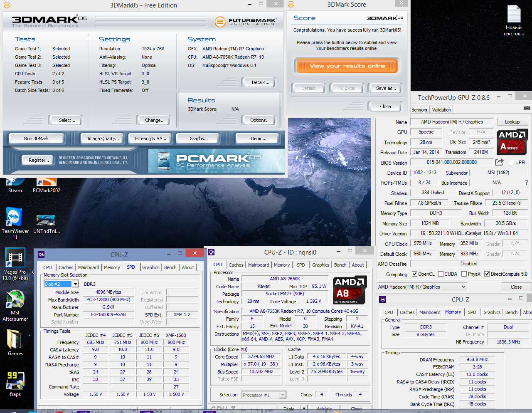
Task: Click GPU-Z BIOS export share icon
Action: (x=500, y=162)
